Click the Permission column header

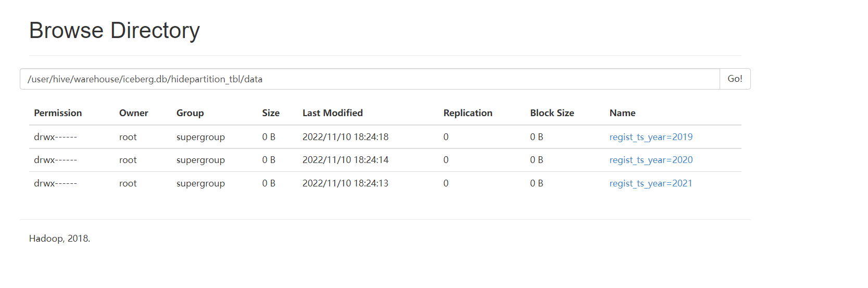point(58,113)
